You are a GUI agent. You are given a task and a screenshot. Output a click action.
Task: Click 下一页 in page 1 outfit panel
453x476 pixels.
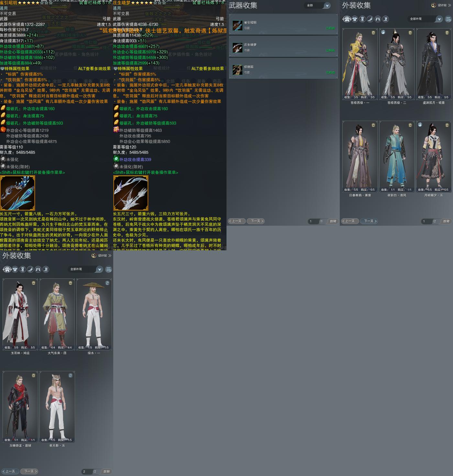[369, 221]
